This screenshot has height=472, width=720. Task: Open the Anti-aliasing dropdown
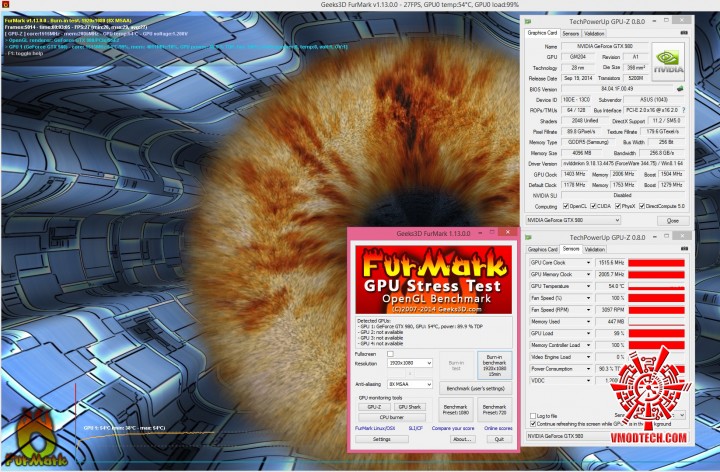click(410, 384)
